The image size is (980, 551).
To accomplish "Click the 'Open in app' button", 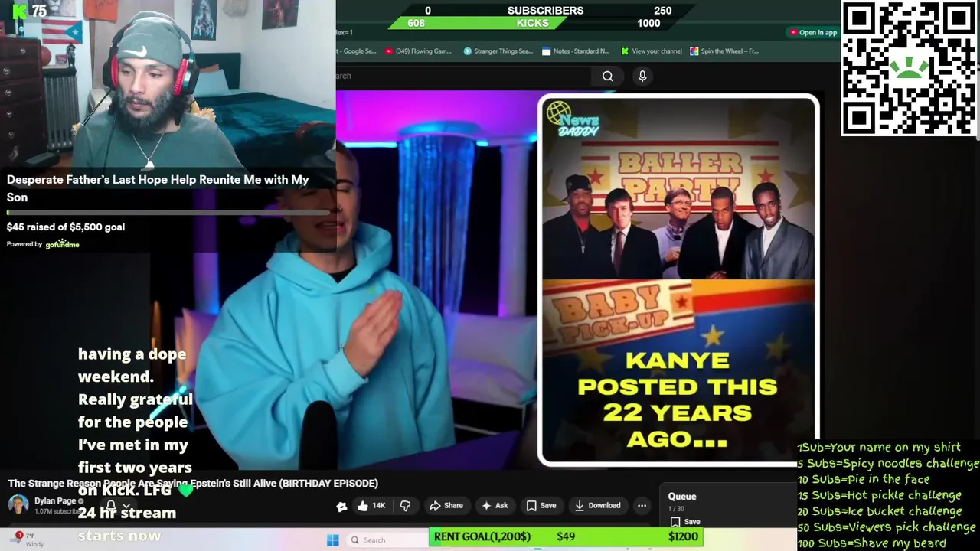I will (x=813, y=32).
